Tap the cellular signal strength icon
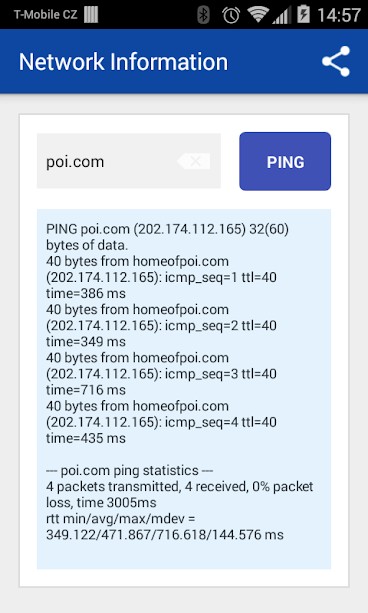The image size is (368, 613). click(281, 15)
